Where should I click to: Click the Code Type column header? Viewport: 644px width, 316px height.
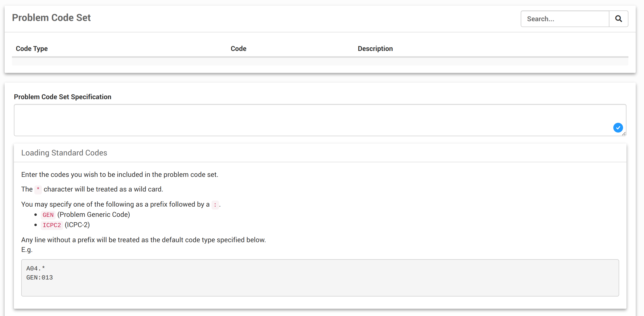point(32,48)
